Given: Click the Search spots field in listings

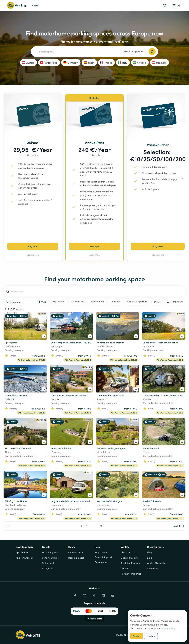Looking at the screenshot, I should pos(94,292).
